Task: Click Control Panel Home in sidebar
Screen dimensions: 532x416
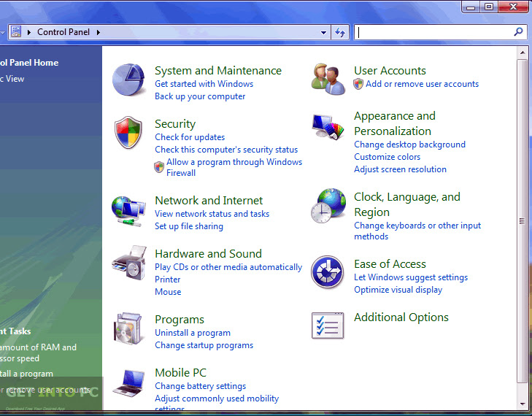Action: tap(29, 63)
